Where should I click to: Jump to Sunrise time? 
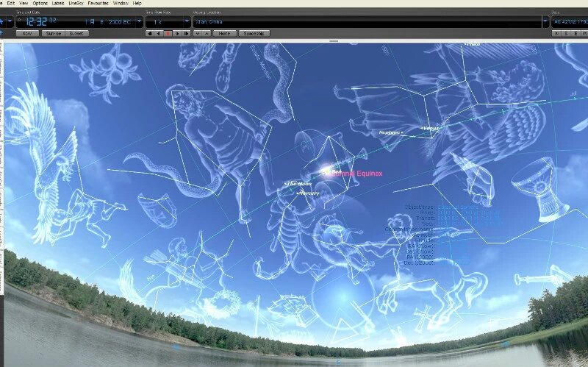pos(54,33)
